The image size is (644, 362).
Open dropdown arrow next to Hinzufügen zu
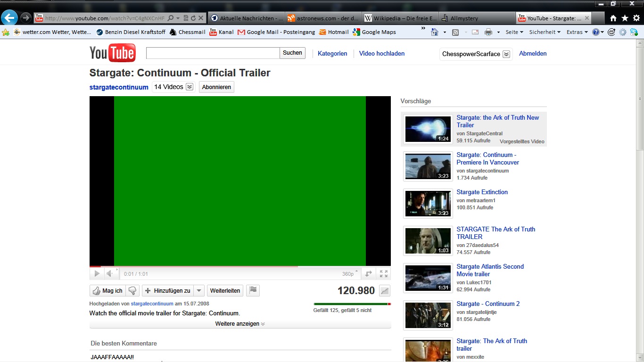pyautogui.click(x=199, y=291)
